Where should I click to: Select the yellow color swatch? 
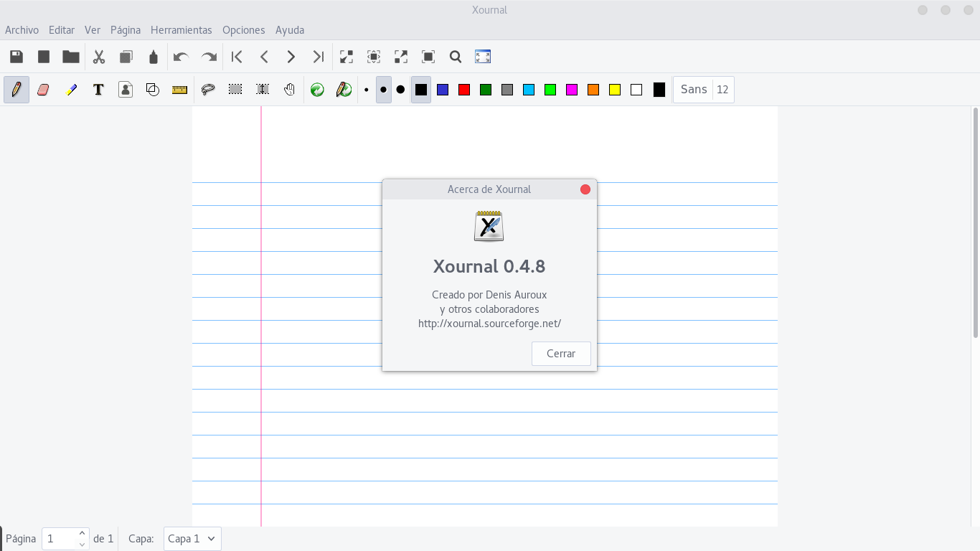pyautogui.click(x=615, y=90)
